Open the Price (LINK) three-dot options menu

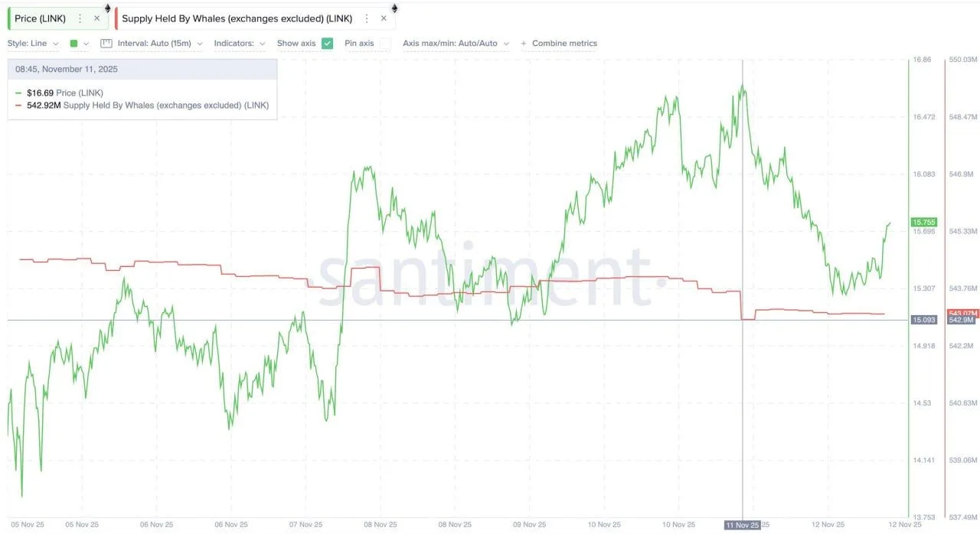[x=80, y=18]
